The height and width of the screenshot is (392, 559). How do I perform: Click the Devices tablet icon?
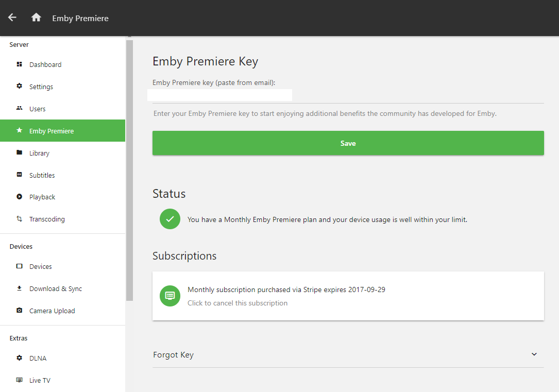point(19,266)
